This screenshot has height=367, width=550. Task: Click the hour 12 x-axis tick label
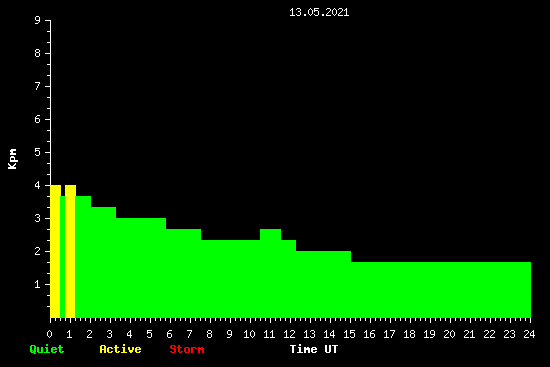[x=289, y=334]
